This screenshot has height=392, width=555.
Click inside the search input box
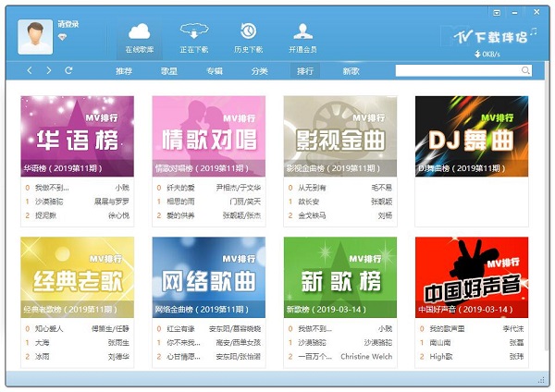[456, 70]
